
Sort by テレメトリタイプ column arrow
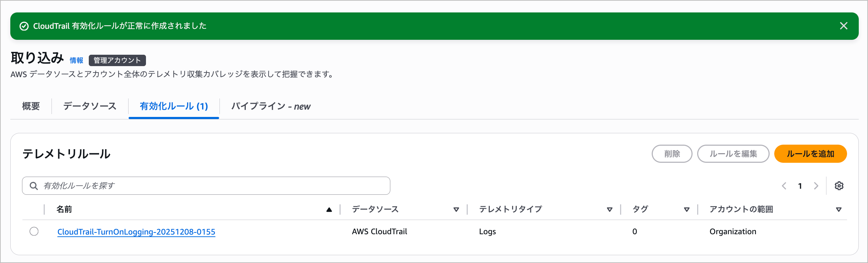(609, 210)
